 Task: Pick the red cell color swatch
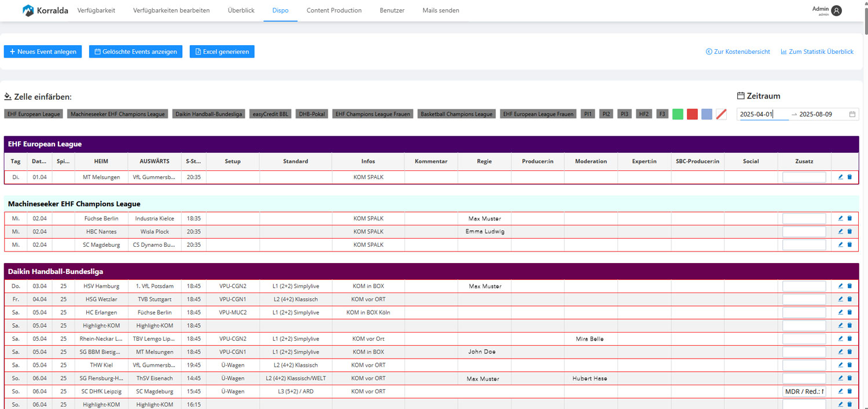point(692,114)
